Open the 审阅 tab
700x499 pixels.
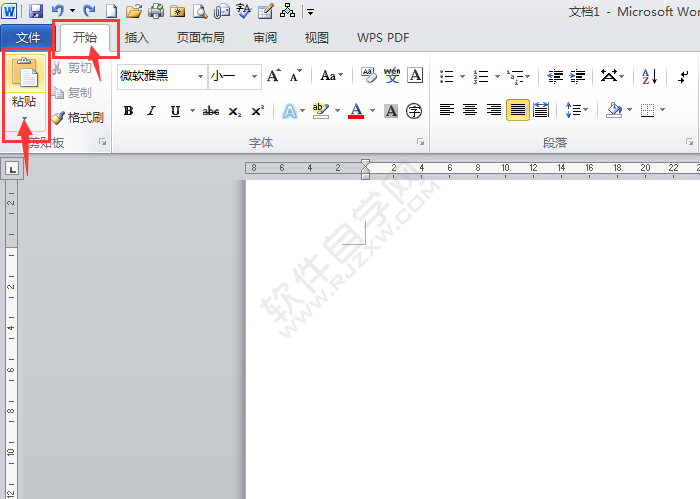click(265, 38)
